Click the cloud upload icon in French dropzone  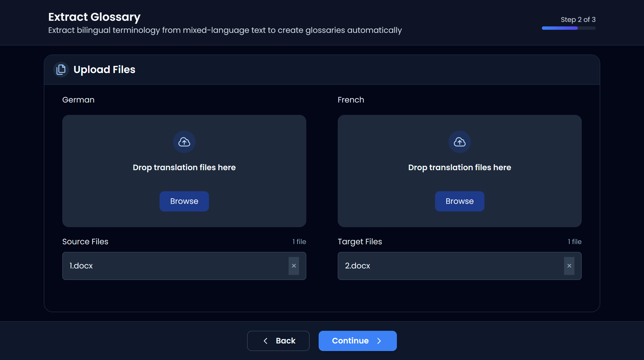(459, 142)
